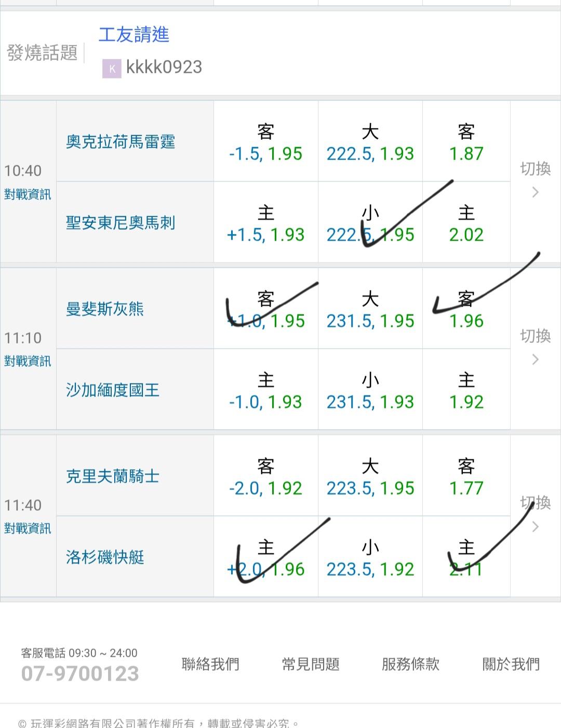
Task: Click the kkkk0923 user avatar icon
Action: click(111, 68)
